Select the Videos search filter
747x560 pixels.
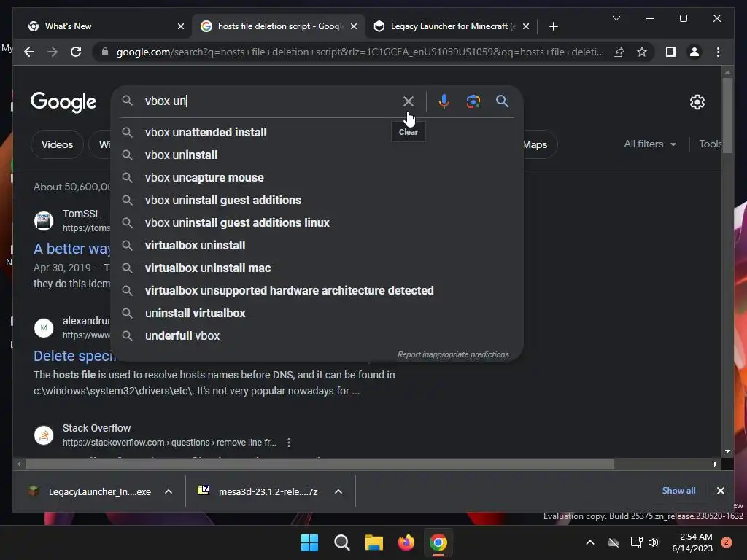[57, 144]
